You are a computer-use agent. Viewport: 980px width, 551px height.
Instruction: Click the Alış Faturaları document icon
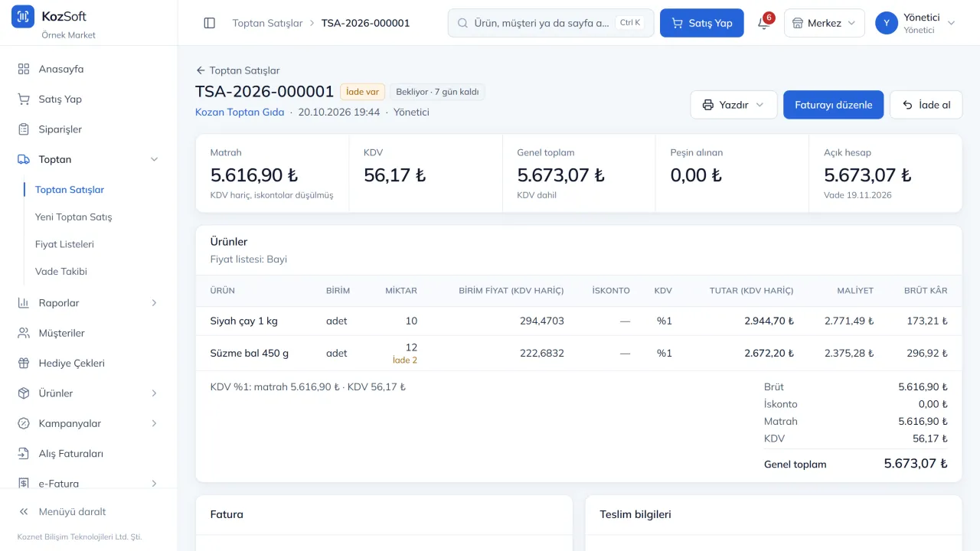24,454
